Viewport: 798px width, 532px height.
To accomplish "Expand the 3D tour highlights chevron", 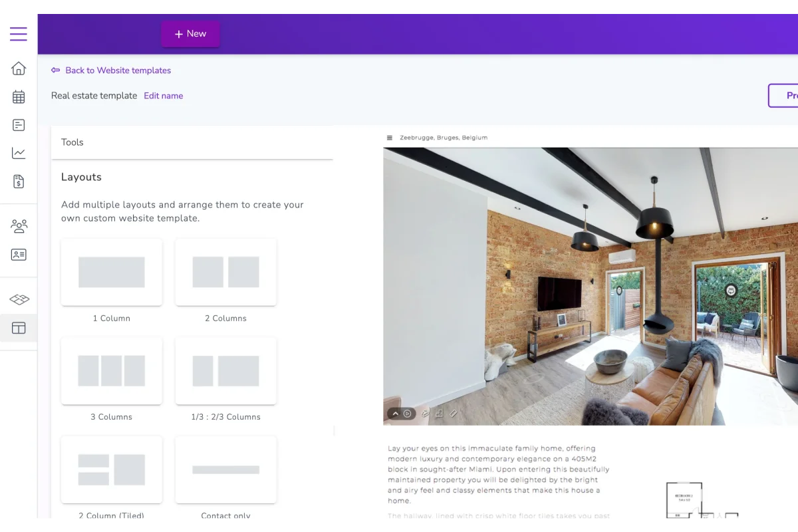I will coord(395,414).
